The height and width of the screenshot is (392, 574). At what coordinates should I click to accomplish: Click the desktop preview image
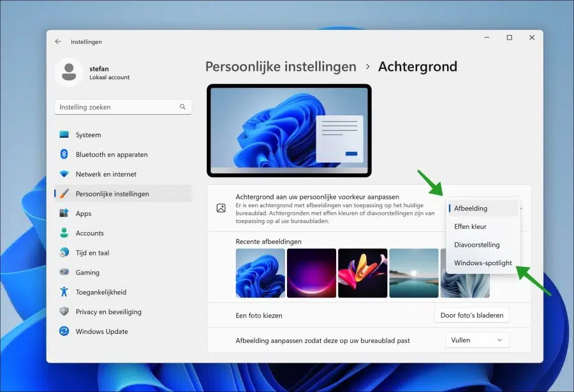[289, 131]
